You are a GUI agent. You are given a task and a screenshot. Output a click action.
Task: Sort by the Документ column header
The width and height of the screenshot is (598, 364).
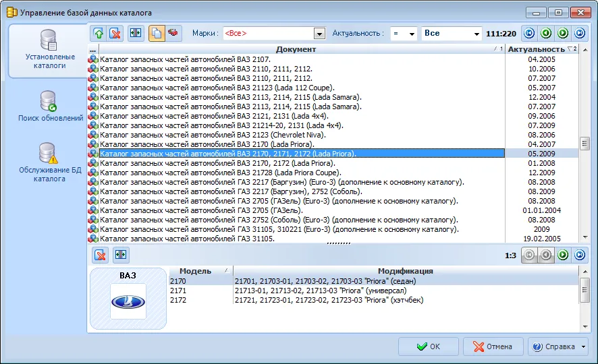point(302,49)
